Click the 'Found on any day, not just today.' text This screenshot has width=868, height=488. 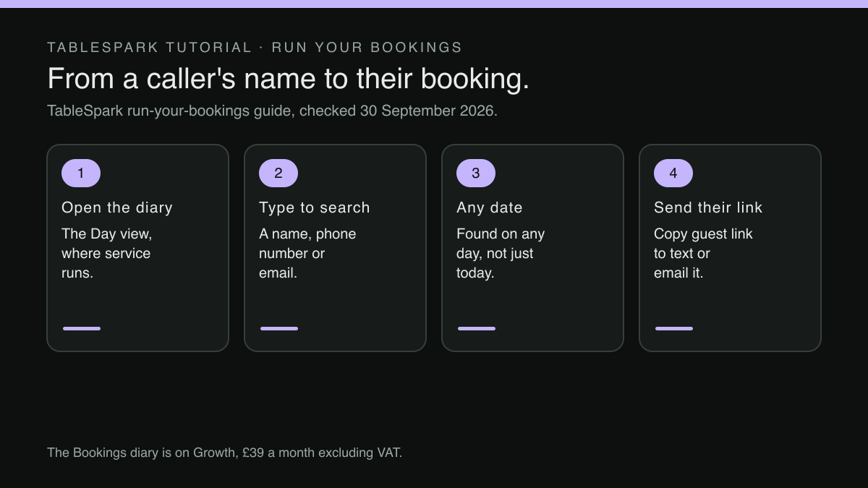tap(501, 253)
